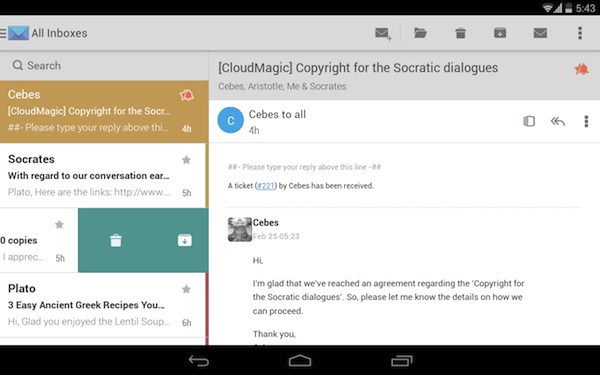Click the Search field
Screen dimensions: 600x375
(104, 65)
